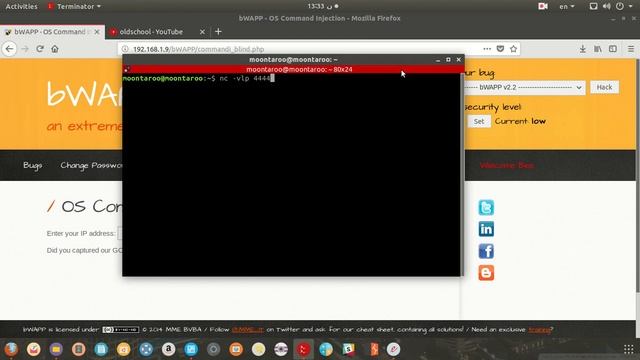Image resolution: width=640 pixels, height=360 pixels.
Task: Click the Firefox page scrollbar
Action: pyautogui.click(x=638, y=176)
